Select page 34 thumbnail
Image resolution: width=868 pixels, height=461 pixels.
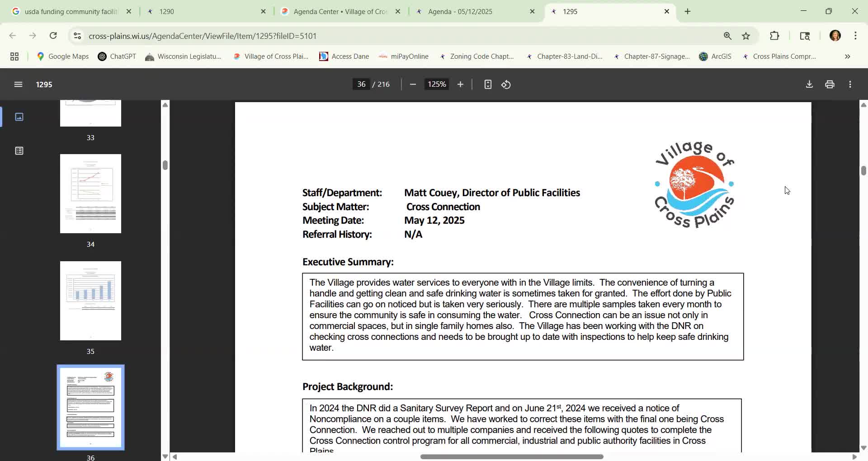click(x=90, y=194)
